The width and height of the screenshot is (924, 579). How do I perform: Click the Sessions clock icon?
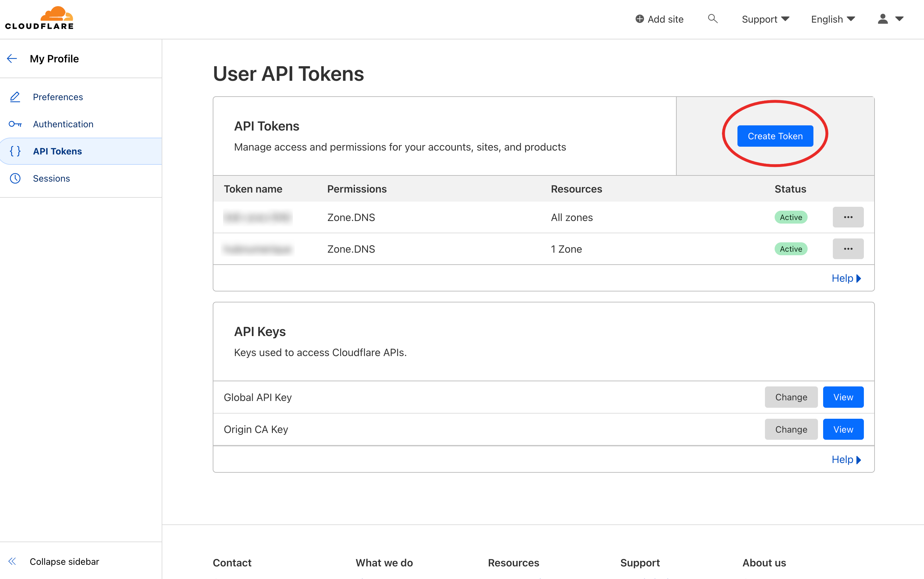[15, 178]
